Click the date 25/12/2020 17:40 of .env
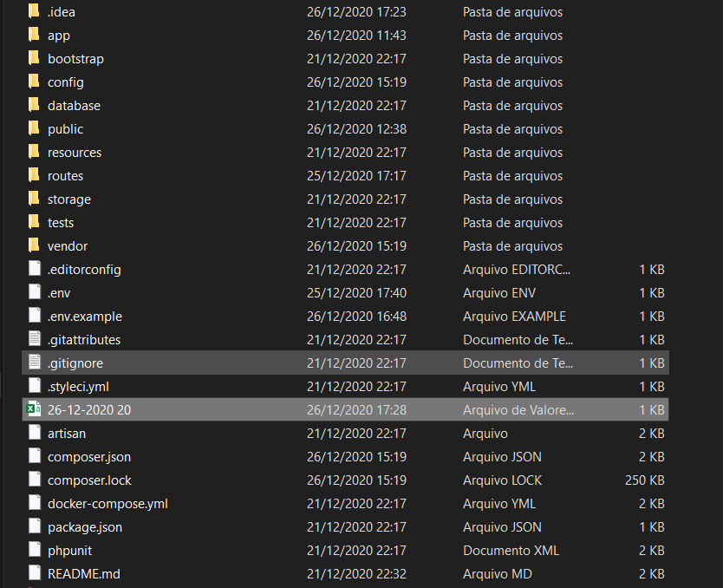 (357, 293)
